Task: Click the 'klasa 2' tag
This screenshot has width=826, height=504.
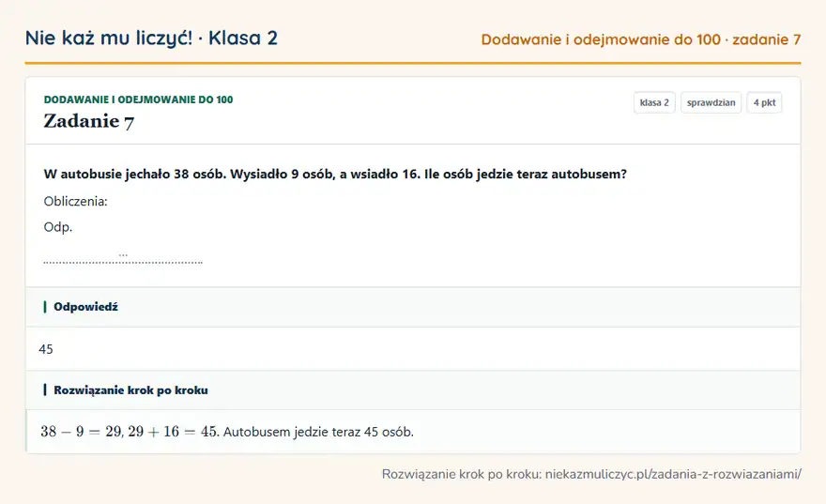Action: click(x=654, y=102)
